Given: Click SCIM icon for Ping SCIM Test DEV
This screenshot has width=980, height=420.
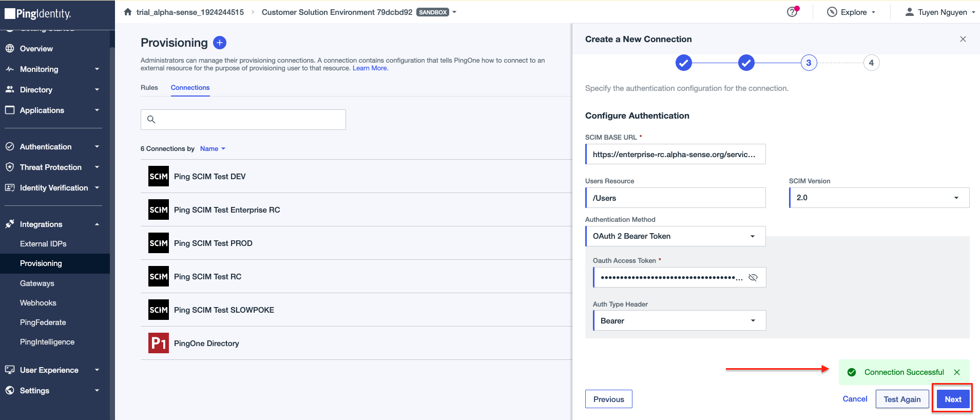Looking at the screenshot, I should click(x=159, y=176).
